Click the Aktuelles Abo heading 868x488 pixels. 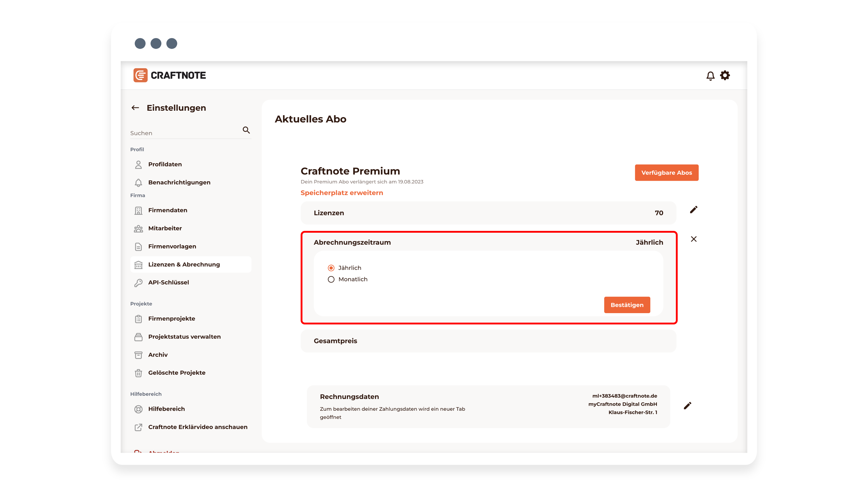pos(310,119)
